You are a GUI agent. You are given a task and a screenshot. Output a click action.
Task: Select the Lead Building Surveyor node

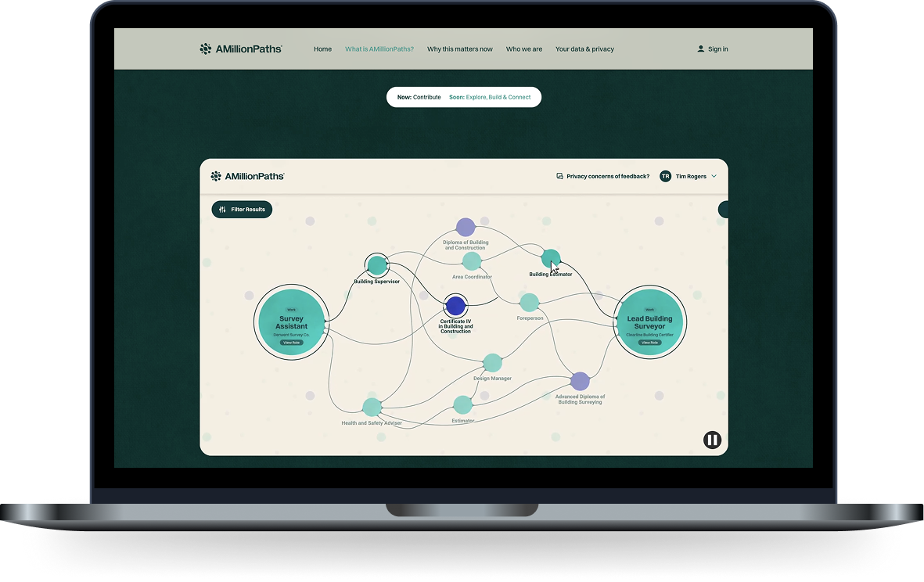[649, 322]
